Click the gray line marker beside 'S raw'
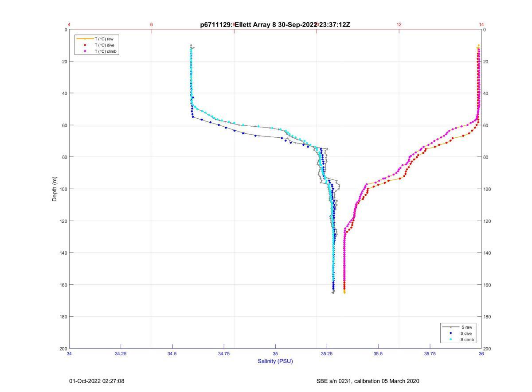 tap(450, 327)
